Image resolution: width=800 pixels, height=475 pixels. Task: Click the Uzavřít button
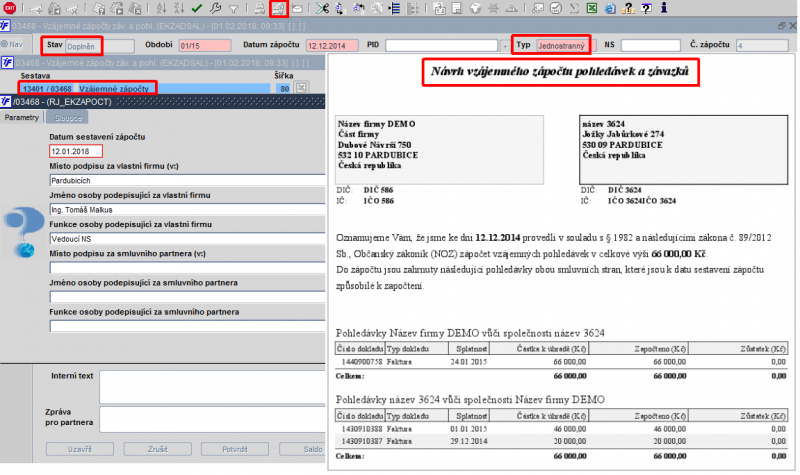click(80, 449)
